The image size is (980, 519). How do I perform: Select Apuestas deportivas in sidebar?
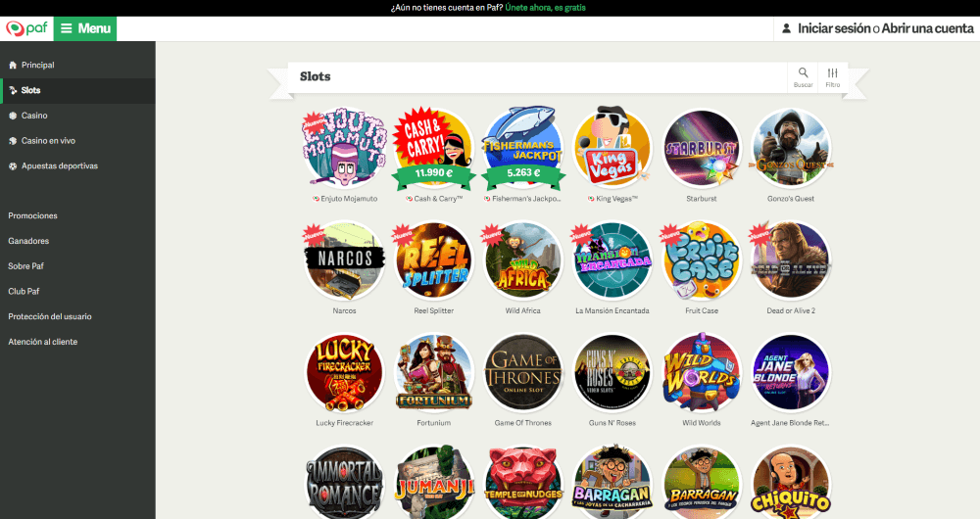coord(60,166)
